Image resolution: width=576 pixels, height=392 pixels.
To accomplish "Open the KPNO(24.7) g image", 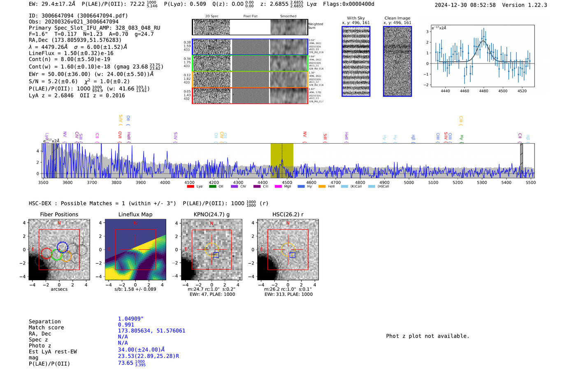I will click(211, 250).
